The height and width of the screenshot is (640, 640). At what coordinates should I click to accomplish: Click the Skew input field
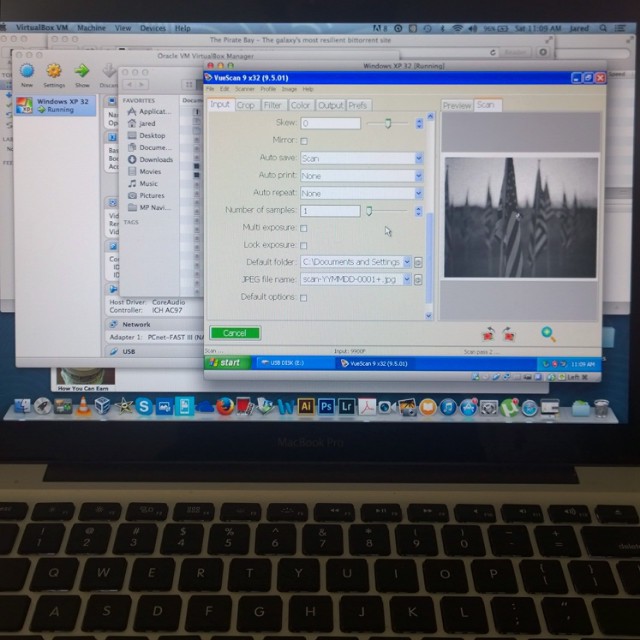[331, 123]
